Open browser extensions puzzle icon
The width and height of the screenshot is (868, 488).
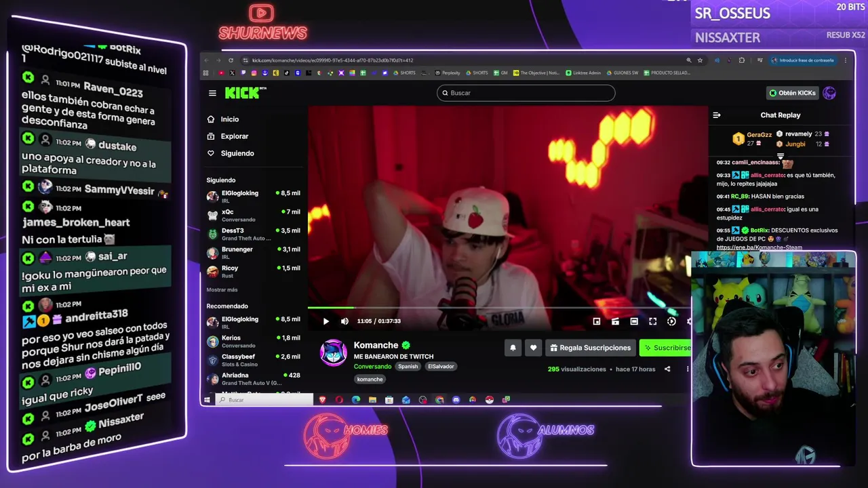click(741, 60)
